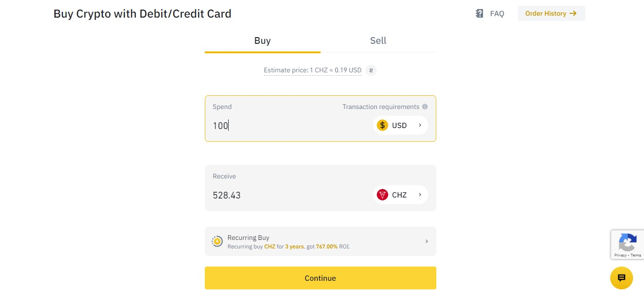This screenshot has height=297, width=644.
Task: Select the Buy tab
Action: click(262, 41)
